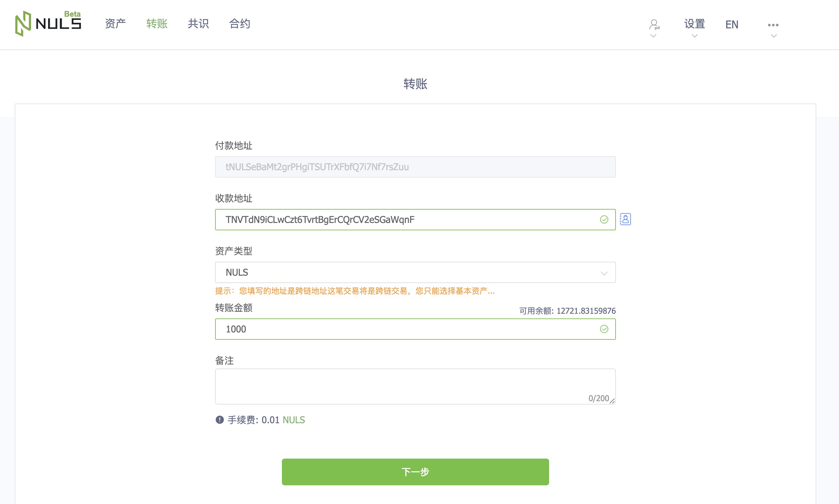839x504 pixels.
Task: Go to the 资产 assets tab
Action: coord(115,24)
